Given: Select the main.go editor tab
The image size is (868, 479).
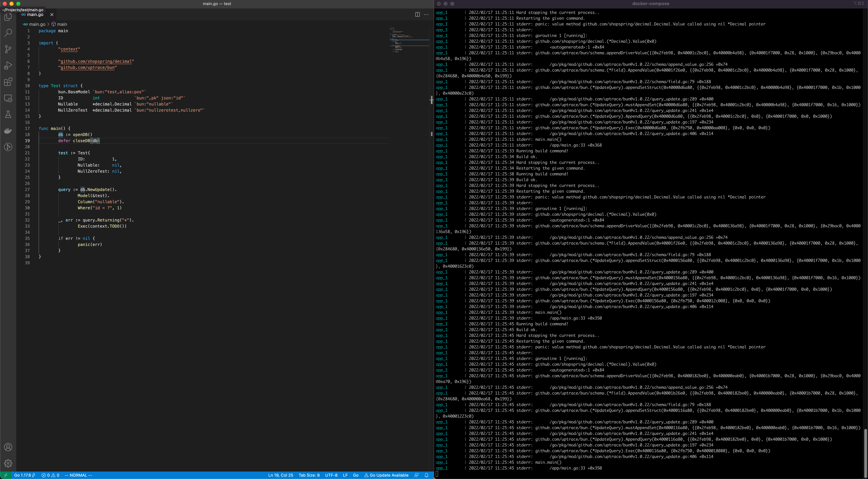Looking at the screenshot, I should [35, 14].
